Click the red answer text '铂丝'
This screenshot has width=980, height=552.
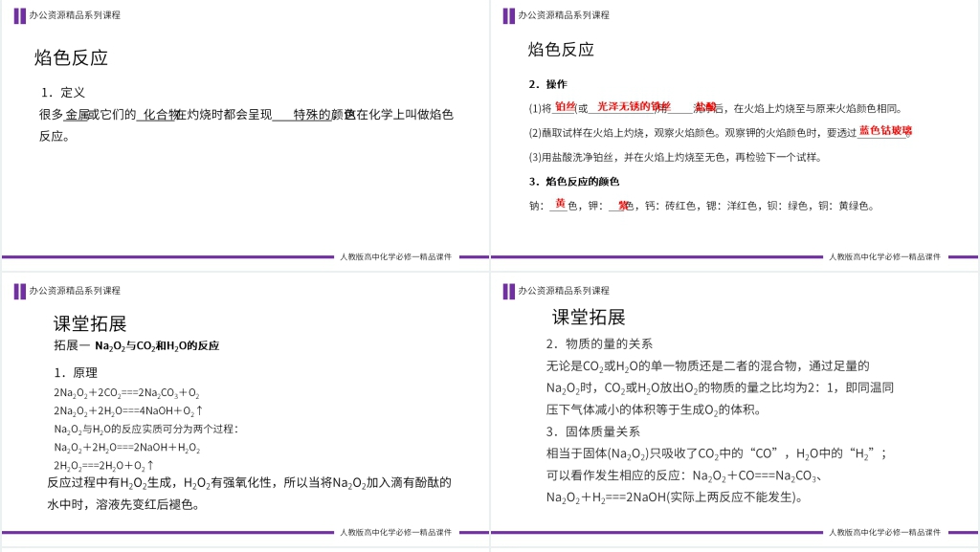(x=565, y=107)
